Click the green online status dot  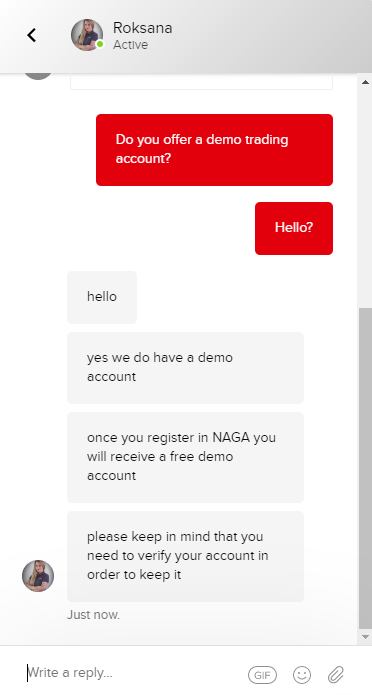point(100,44)
